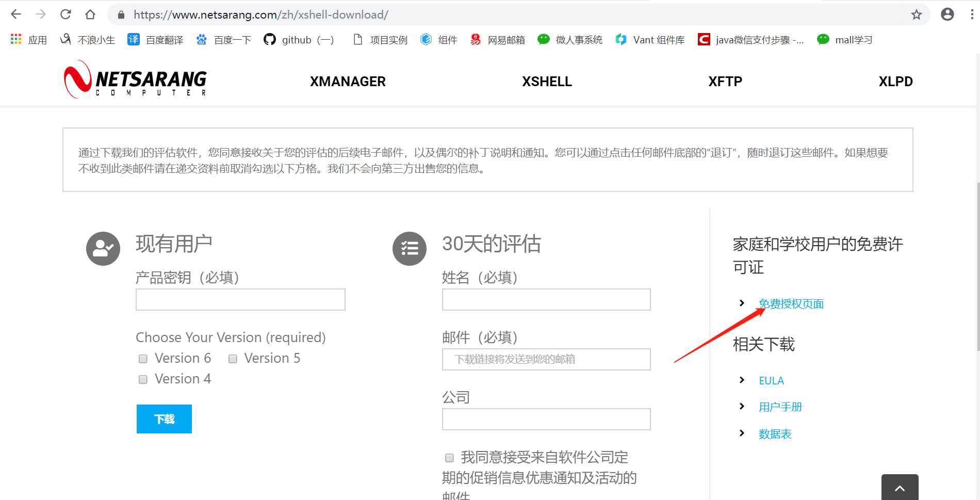
Task: Open the 组件 bookmark
Action: (438, 40)
